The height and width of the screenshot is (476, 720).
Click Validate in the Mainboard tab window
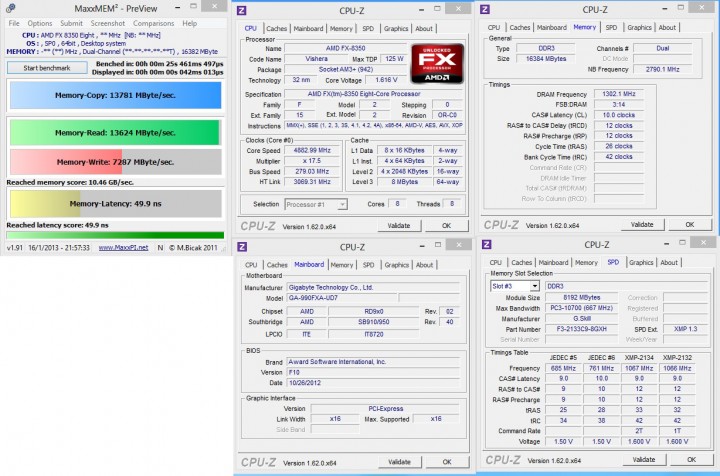pyautogui.click(x=399, y=462)
